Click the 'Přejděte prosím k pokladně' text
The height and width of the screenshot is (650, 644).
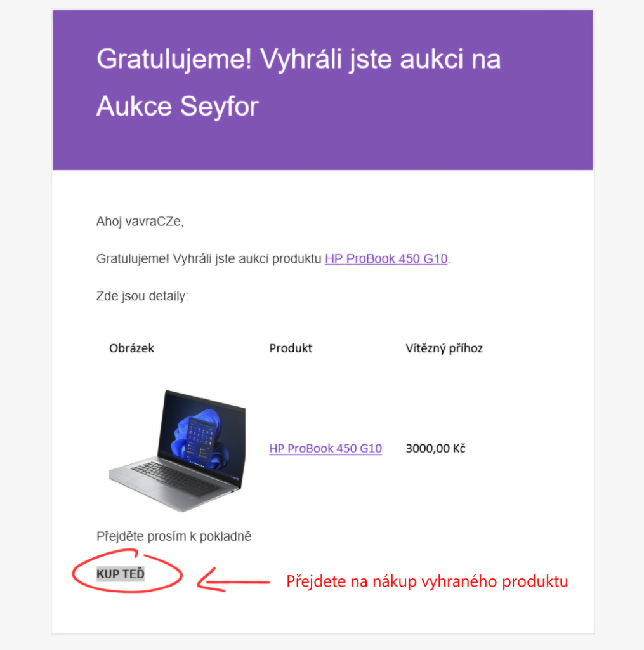click(x=174, y=536)
